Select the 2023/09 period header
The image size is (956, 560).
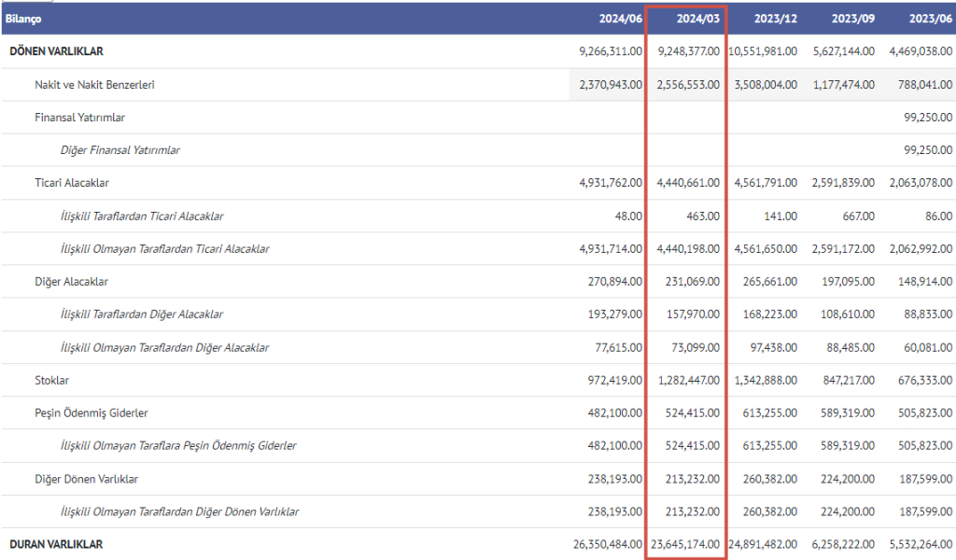tap(853, 19)
